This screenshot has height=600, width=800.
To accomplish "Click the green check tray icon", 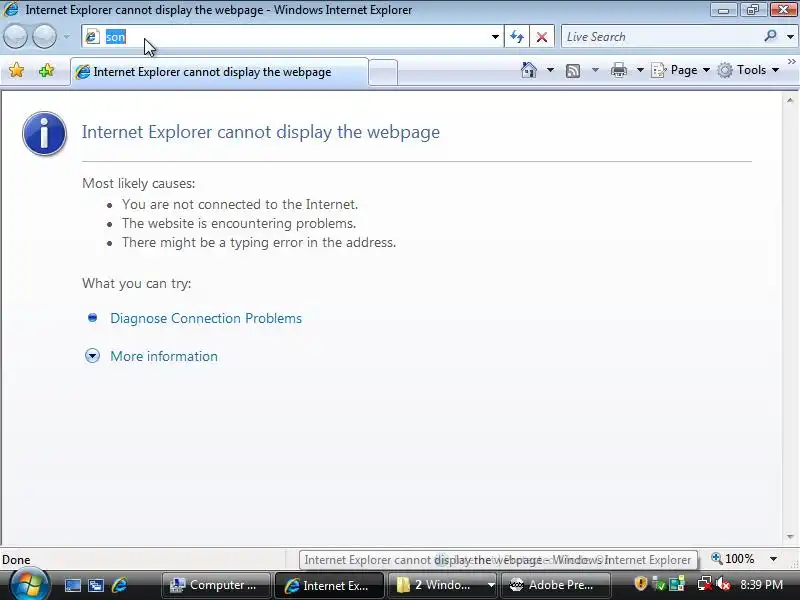I will coord(659,584).
